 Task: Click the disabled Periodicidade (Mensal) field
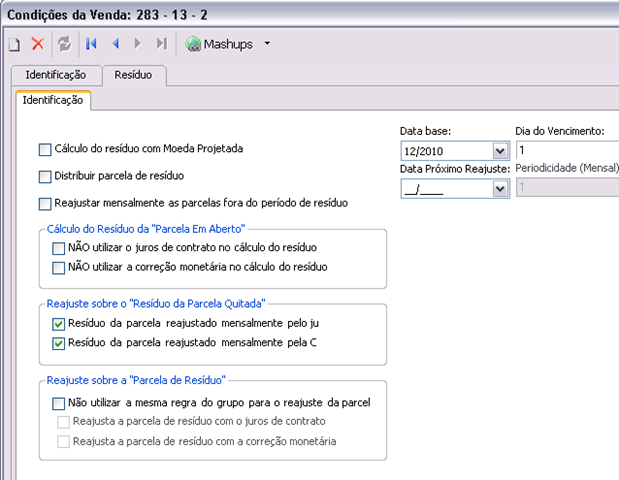coord(568,187)
